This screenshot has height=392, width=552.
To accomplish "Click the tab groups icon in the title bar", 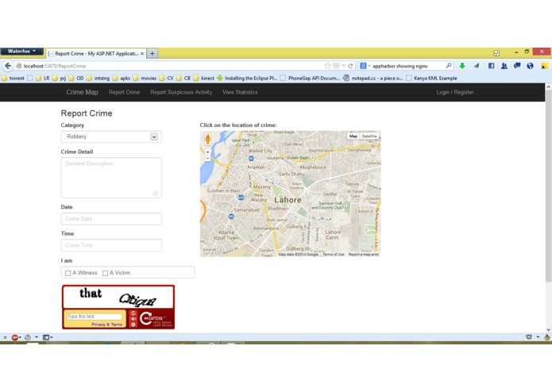I will coord(496,53).
